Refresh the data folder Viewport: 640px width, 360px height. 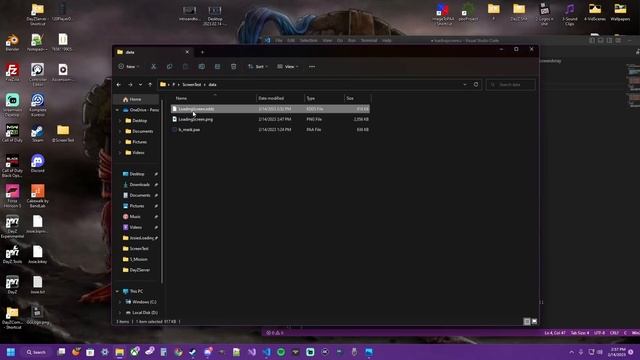[x=476, y=84]
